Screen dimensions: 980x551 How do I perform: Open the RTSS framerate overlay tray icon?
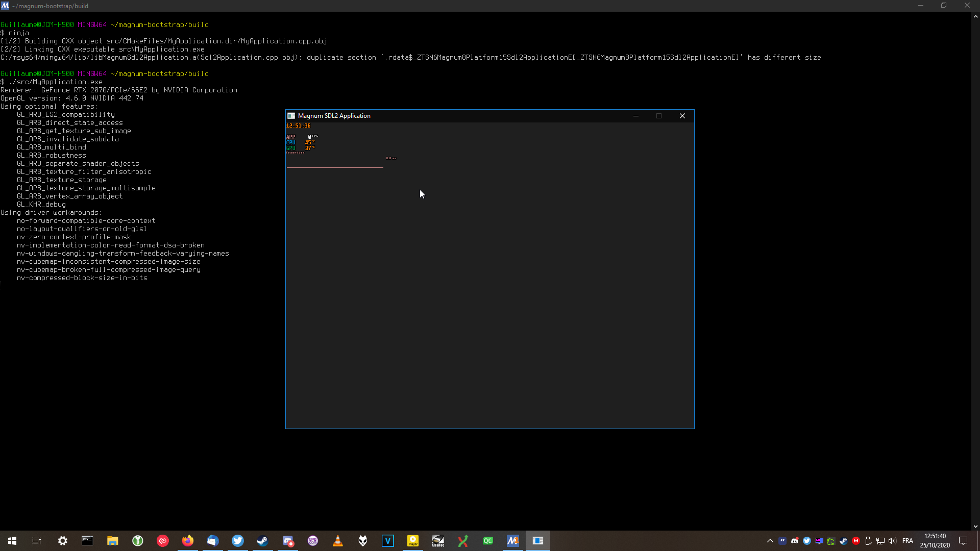tap(819, 541)
